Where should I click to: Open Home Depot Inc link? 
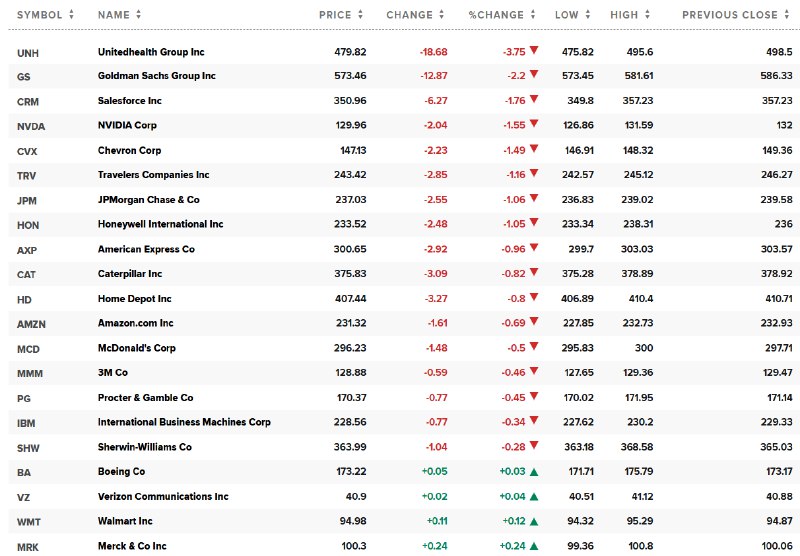(135, 299)
